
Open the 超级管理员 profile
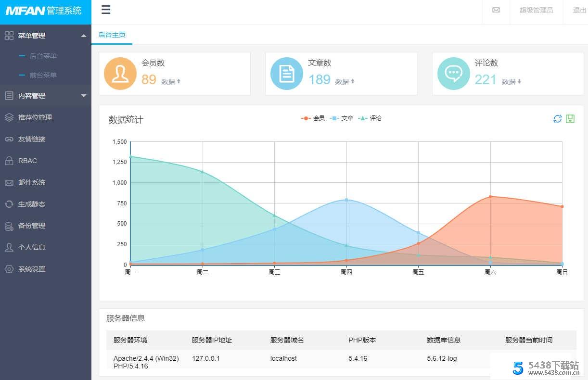click(536, 10)
